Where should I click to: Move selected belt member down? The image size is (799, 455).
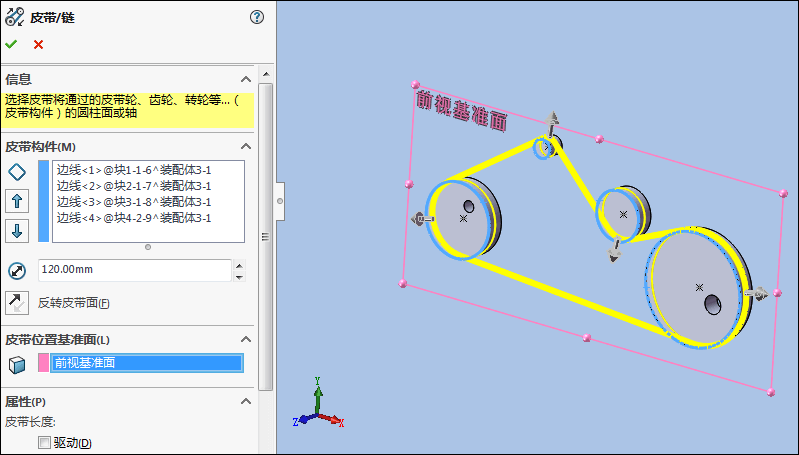click(x=17, y=231)
